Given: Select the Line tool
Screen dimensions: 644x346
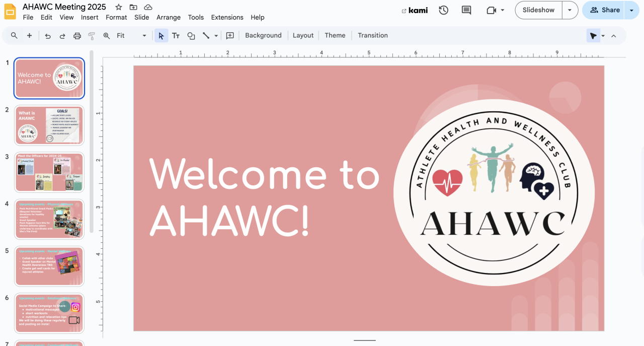Looking at the screenshot, I should click(x=206, y=35).
